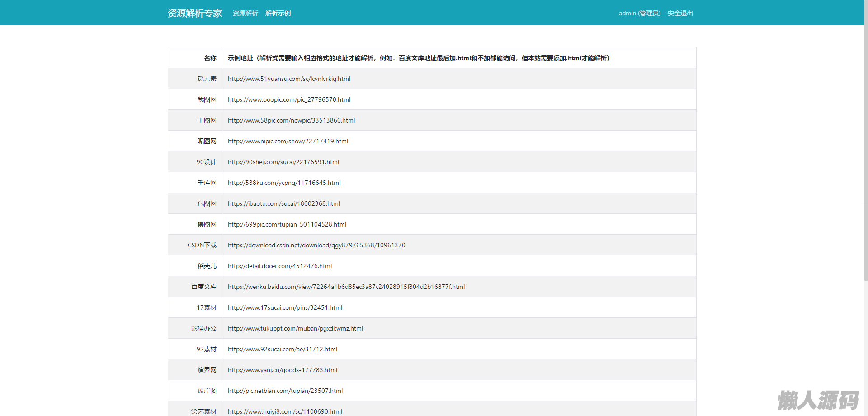Click the 千库网 name cell
This screenshot has width=868, height=416.
pyautogui.click(x=195, y=183)
